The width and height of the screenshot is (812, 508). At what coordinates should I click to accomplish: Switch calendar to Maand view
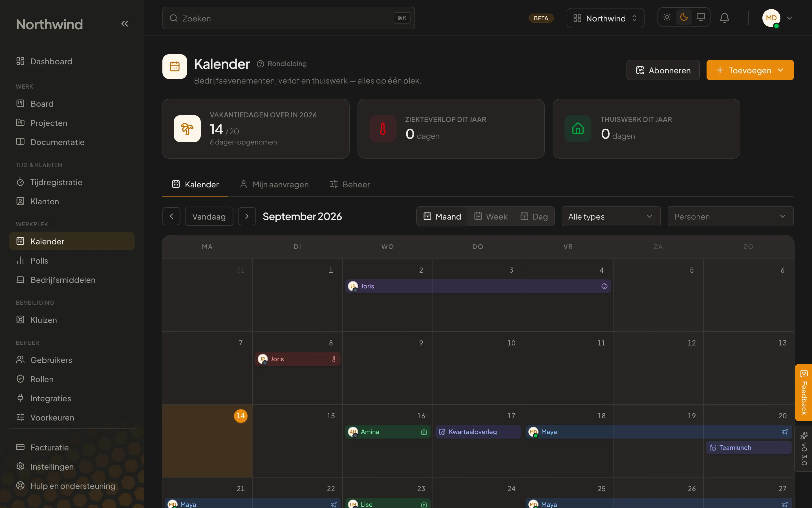(442, 216)
